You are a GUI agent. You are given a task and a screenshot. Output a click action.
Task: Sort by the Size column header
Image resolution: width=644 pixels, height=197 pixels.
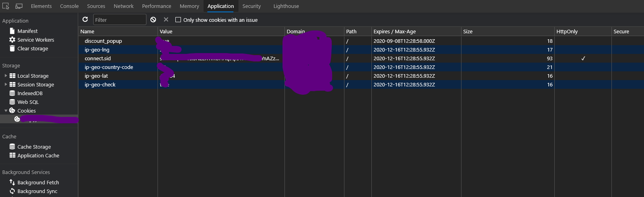508,31
